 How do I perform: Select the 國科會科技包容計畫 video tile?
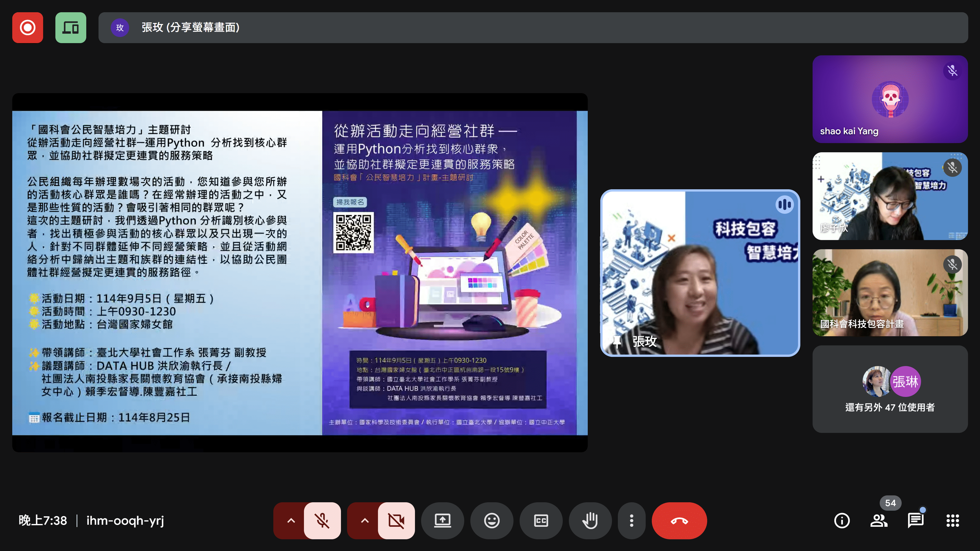890,292
